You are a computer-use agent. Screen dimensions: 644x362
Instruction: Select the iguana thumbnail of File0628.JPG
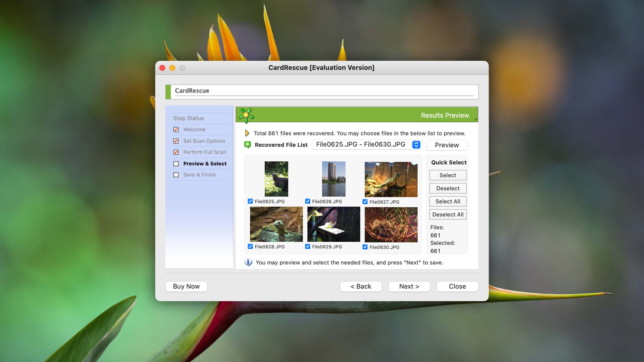click(x=276, y=224)
